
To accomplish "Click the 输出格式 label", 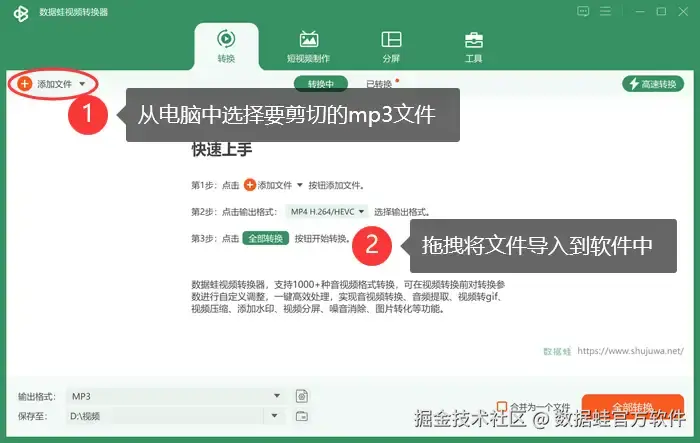I will pos(36,397).
